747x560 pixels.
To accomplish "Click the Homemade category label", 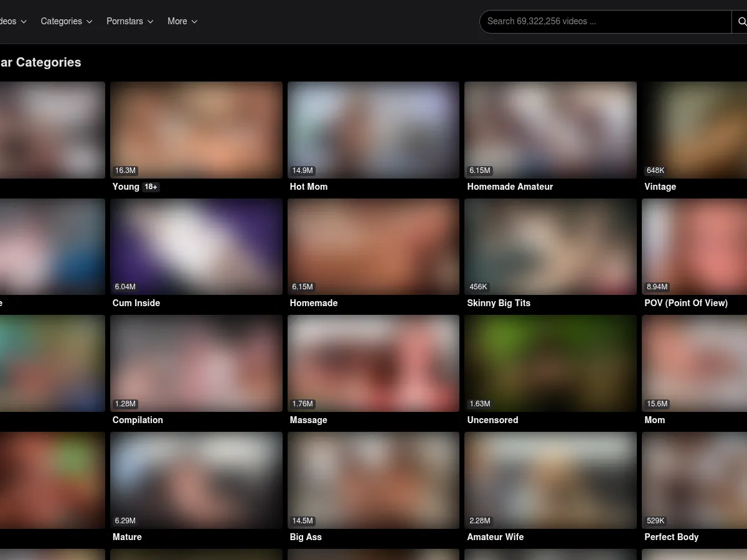I will (314, 303).
